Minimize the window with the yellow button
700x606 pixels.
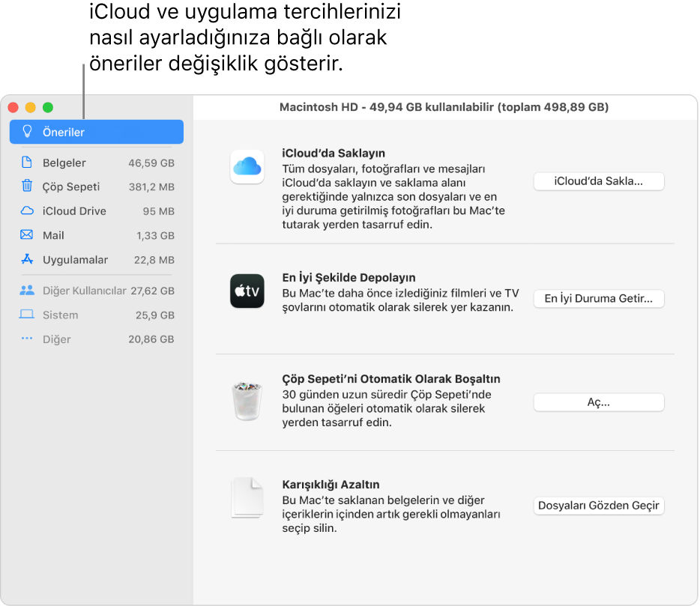tap(31, 108)
